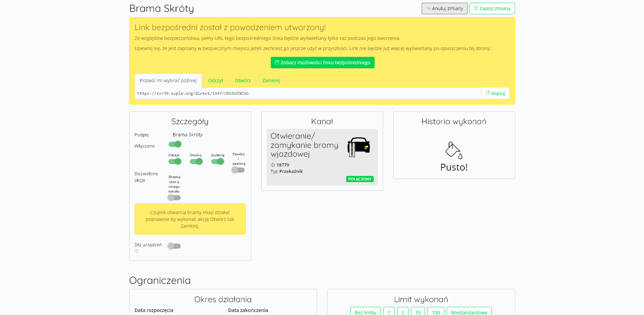Image resolution: width=644 pixels, height=315 pixels.
Task: Switch to the Otwórz tab
Action: [x=243, y=81]
